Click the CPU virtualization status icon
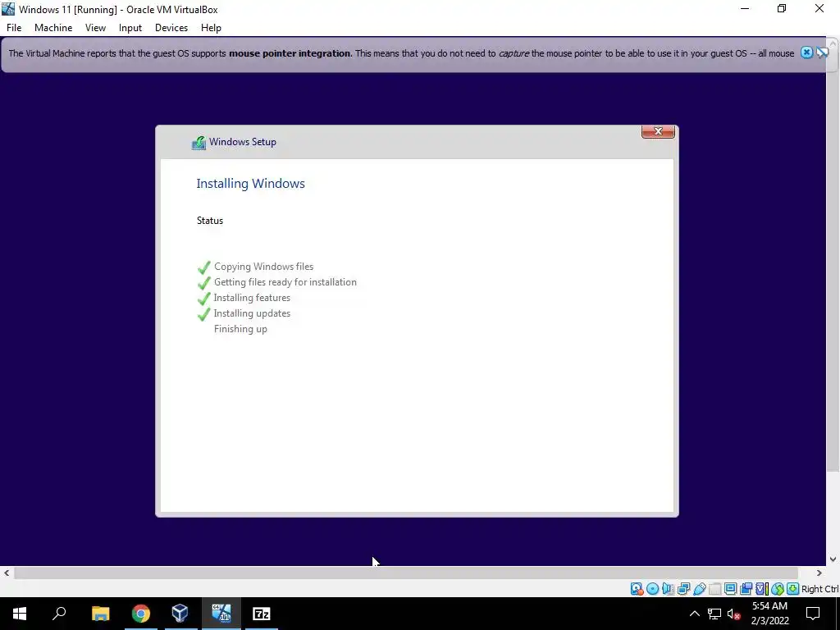Image resolution: width=840 pixels, height=630 pixels. [x=761, y=589]
